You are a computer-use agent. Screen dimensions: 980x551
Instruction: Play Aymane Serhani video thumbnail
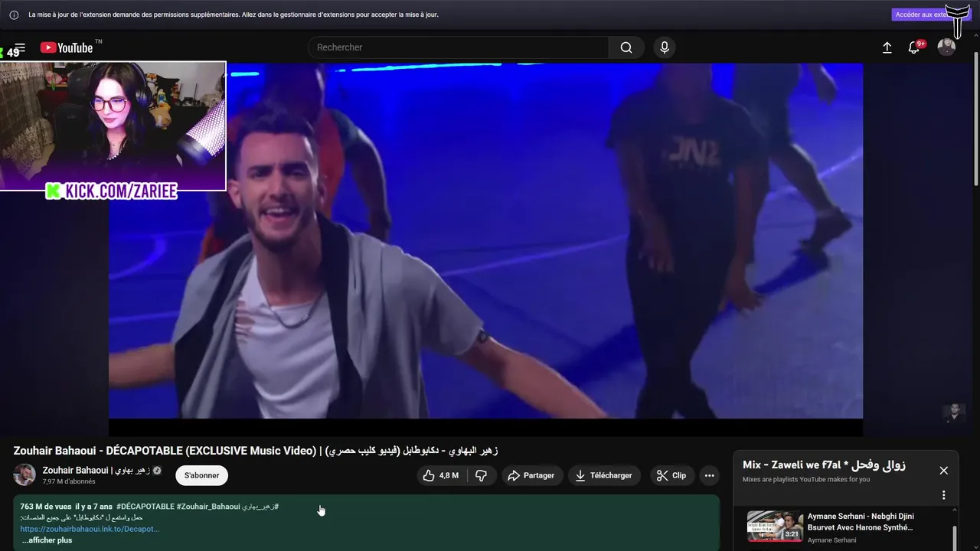tap(775, 526)
